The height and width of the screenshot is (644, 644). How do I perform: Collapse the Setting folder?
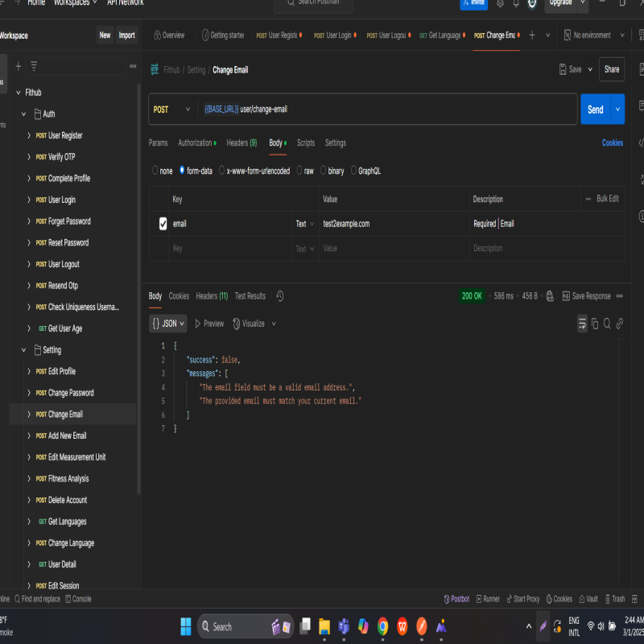[24, 350]
